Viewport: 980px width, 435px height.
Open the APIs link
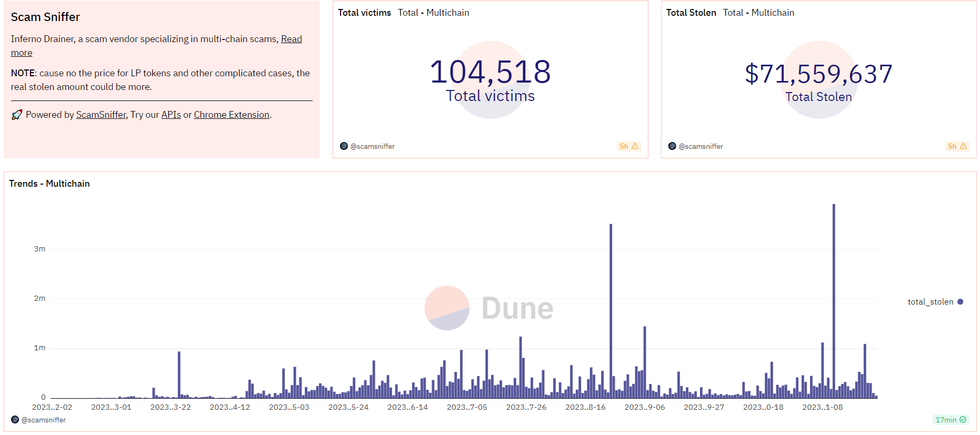[x=171, y=115]
